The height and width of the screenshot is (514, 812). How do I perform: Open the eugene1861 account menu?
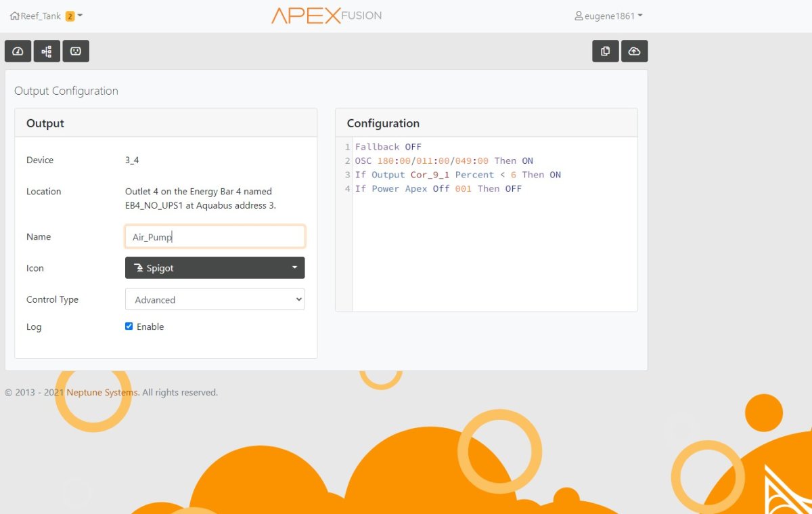coord(608,16)
